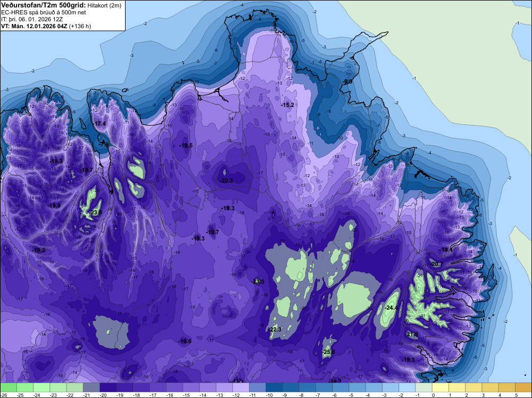Select the dark blue legend swatch above -10
The height and width of the screenshot is (398, 532).
click(274, 387)
